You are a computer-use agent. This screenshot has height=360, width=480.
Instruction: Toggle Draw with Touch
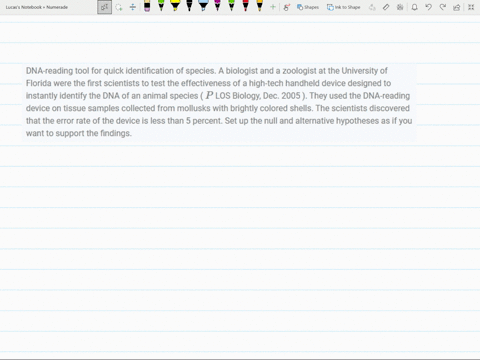point(286,7)
